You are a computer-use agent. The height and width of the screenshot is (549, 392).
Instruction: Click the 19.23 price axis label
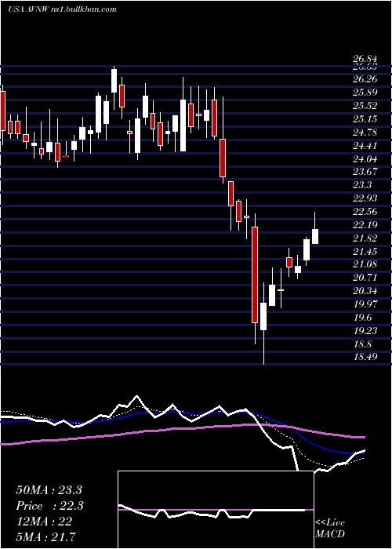click(x=365, y=331)
